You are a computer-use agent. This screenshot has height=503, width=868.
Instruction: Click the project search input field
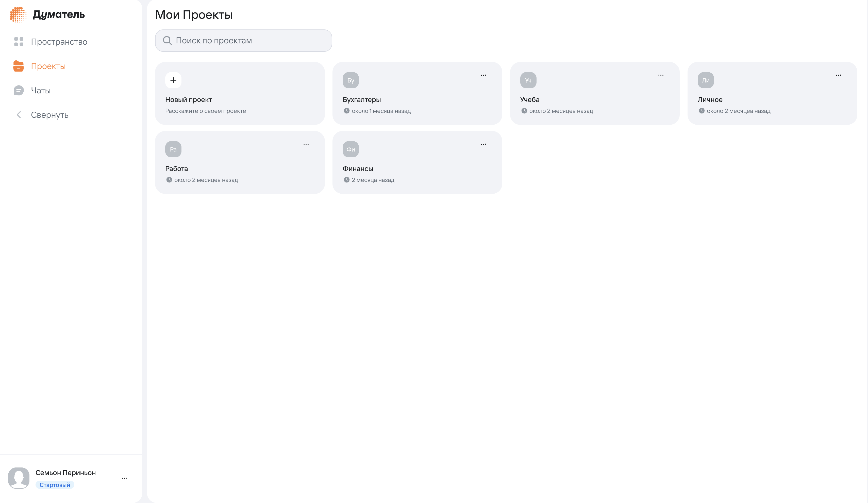pos(244,40)
